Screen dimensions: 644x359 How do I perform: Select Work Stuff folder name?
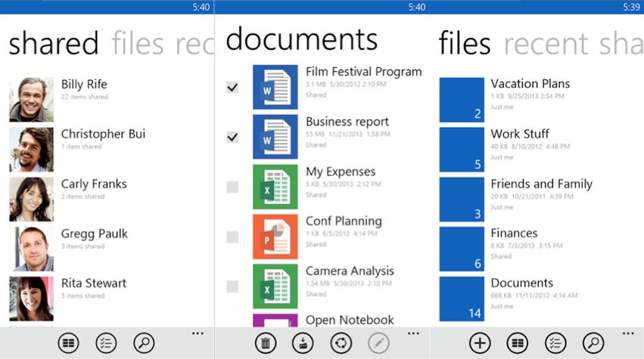click(x=520, y=134)
